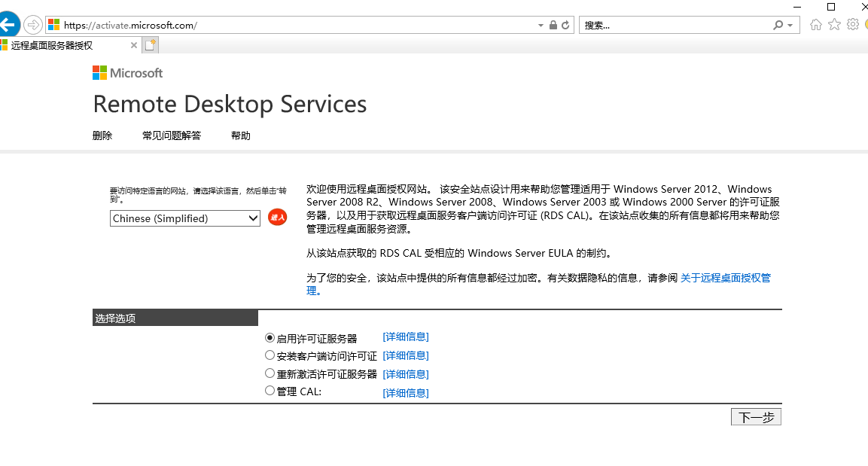Image resolution: width=868 pixels, height=466 pixels.
Task: Click the Microsoft favicon in the address bar
Action: (x=53, y=25)
